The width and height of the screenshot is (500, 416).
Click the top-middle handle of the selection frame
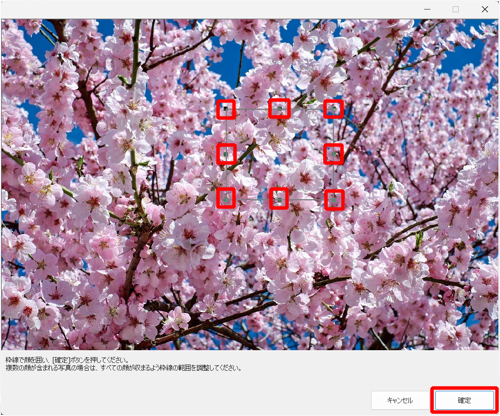tap(279, 109)
